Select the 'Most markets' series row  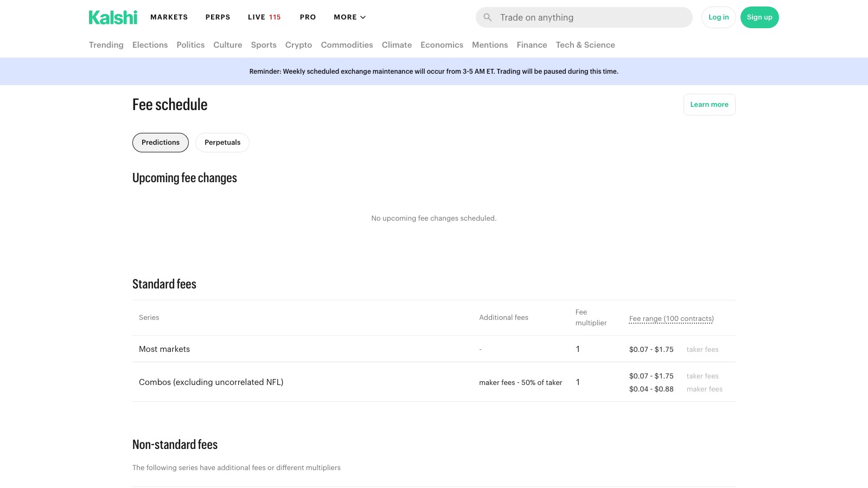434,349
